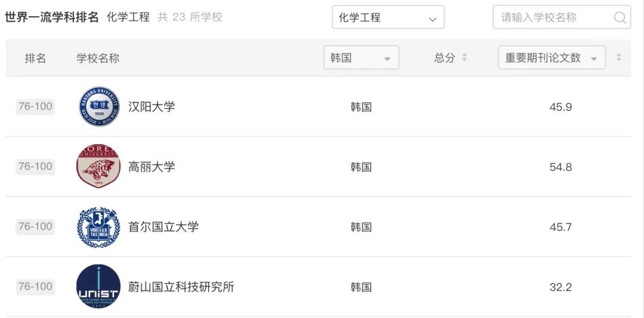Screen dimensions: 644x318
Task: Click the Hanyang University logo
Action: 99,106
